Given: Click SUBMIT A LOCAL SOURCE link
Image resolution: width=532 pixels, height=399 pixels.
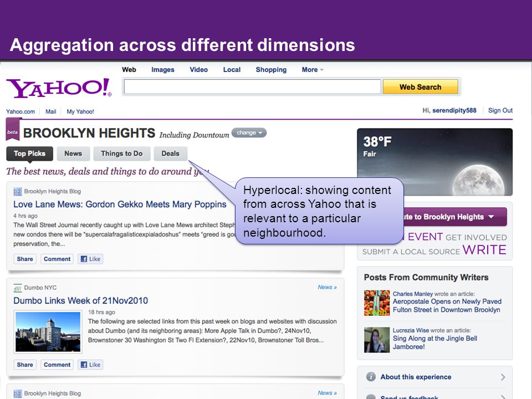Looking at the screenshot, I should pos(411,252).
